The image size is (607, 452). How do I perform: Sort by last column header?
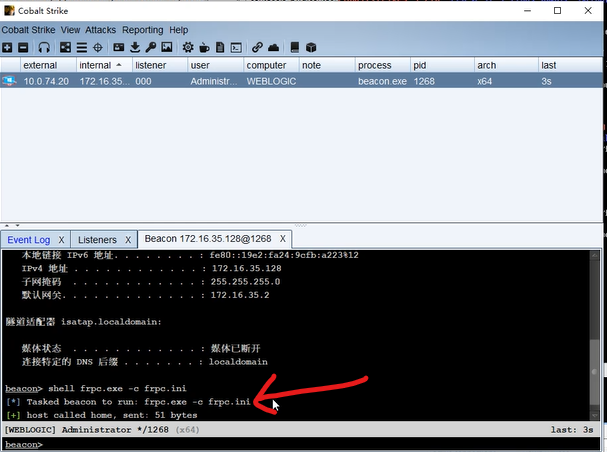point(570,65)
